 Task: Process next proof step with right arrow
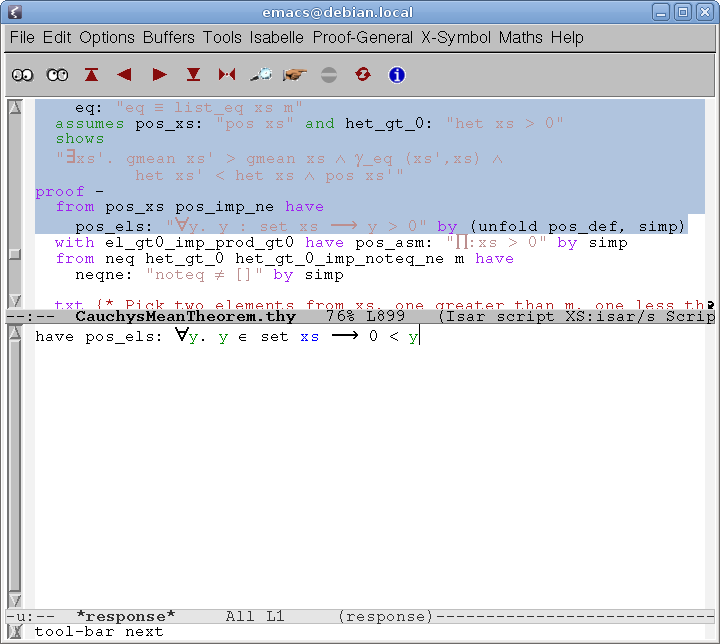[159, 75]
